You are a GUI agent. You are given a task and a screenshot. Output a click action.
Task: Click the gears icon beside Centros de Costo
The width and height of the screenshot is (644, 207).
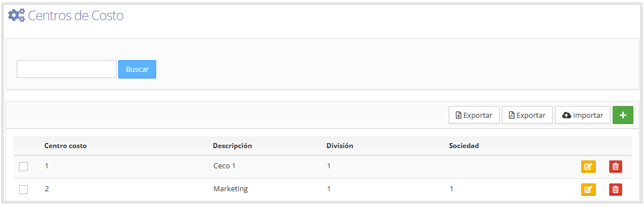(17, 16)
